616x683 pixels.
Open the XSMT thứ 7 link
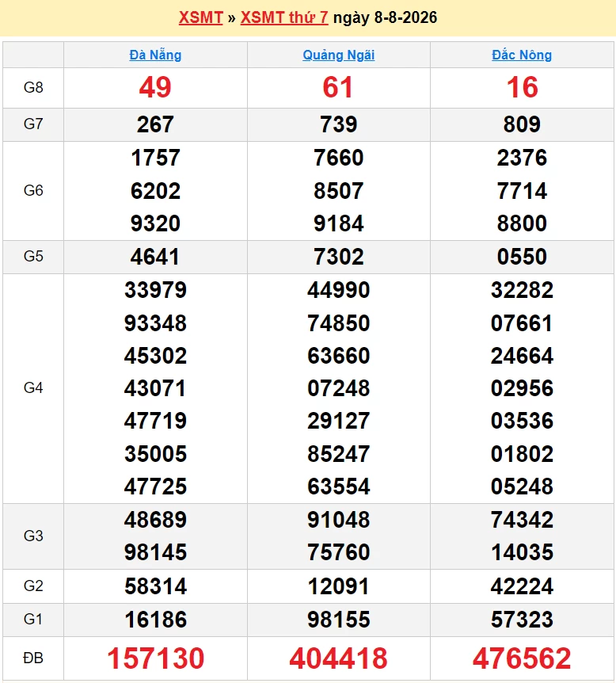click(x=284, y=17)
